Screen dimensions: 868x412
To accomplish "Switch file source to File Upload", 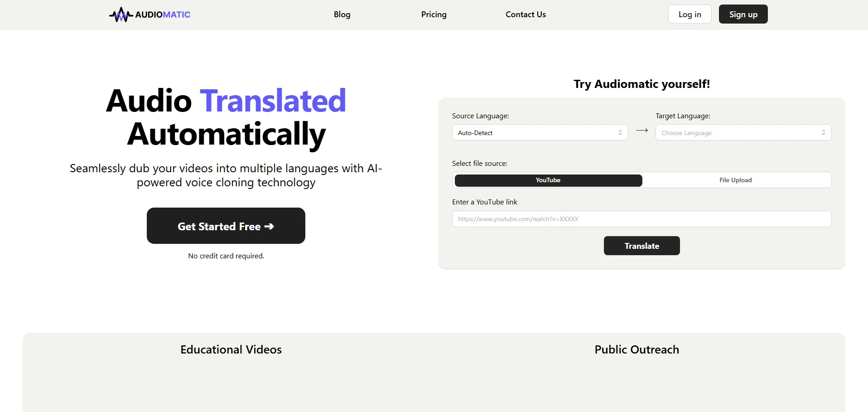I will [x=735, y=180].
